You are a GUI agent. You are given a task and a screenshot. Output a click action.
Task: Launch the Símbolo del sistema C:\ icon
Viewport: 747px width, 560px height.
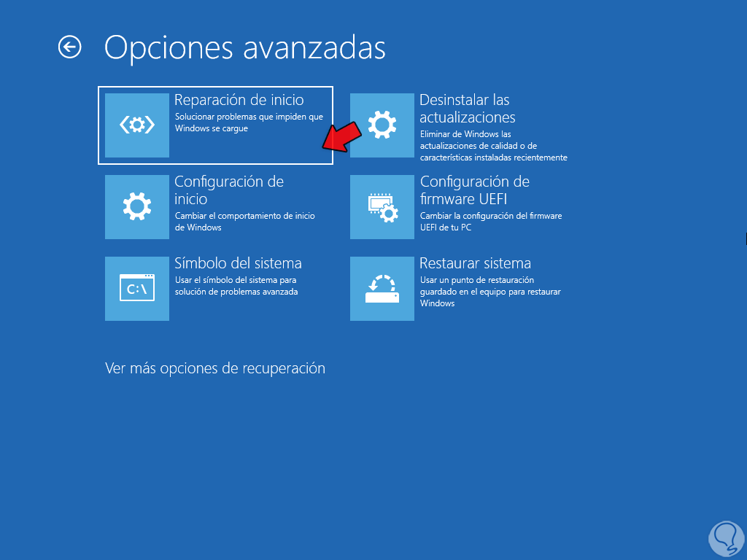(x=136, y=289)
